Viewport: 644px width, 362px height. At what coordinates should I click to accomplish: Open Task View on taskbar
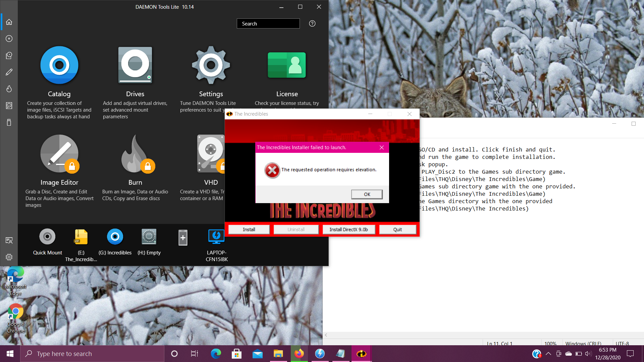(x=195, y=354)
